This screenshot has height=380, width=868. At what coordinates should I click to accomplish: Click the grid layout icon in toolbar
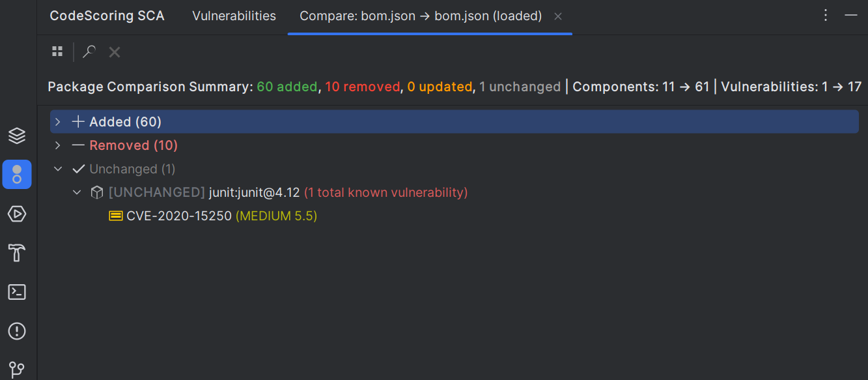click(x=57, y=51)
